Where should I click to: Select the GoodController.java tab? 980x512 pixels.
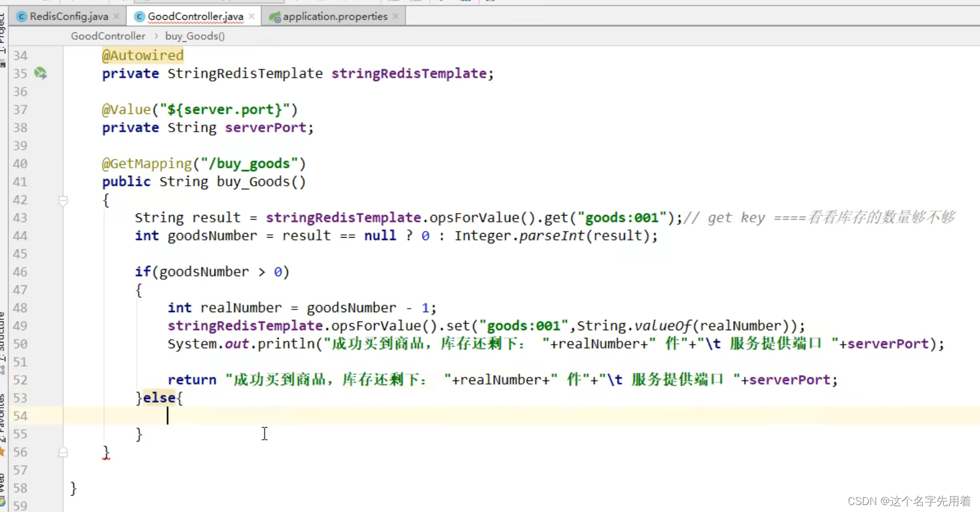point(195,16)
